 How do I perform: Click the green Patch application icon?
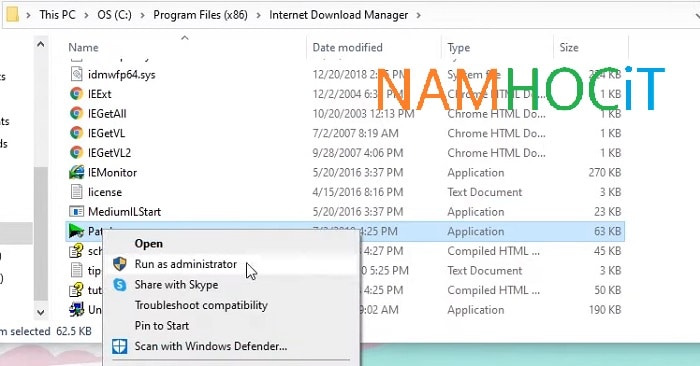[x=76, y=231]
